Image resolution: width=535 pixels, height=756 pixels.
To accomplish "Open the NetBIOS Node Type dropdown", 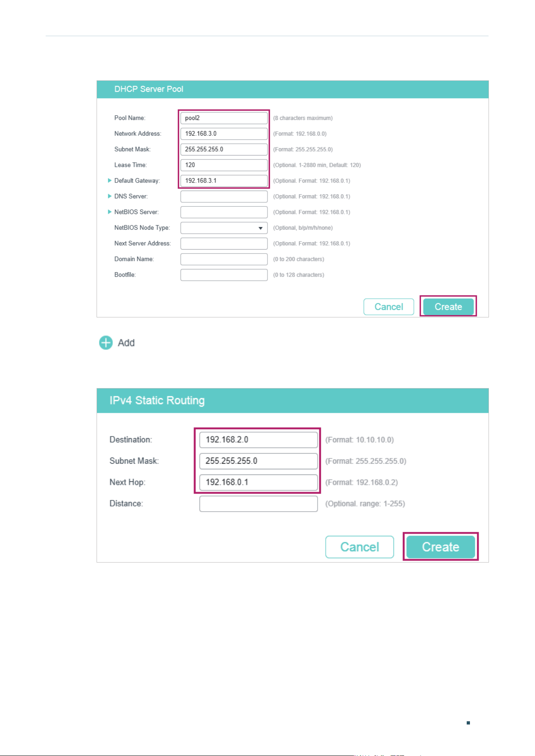I will point(224,228).
